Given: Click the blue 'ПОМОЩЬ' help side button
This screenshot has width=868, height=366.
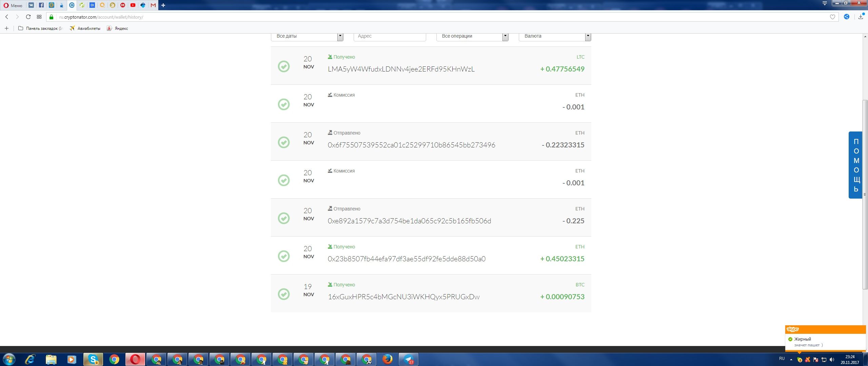Looking at the screenshot, I should (x=856, y=165).
